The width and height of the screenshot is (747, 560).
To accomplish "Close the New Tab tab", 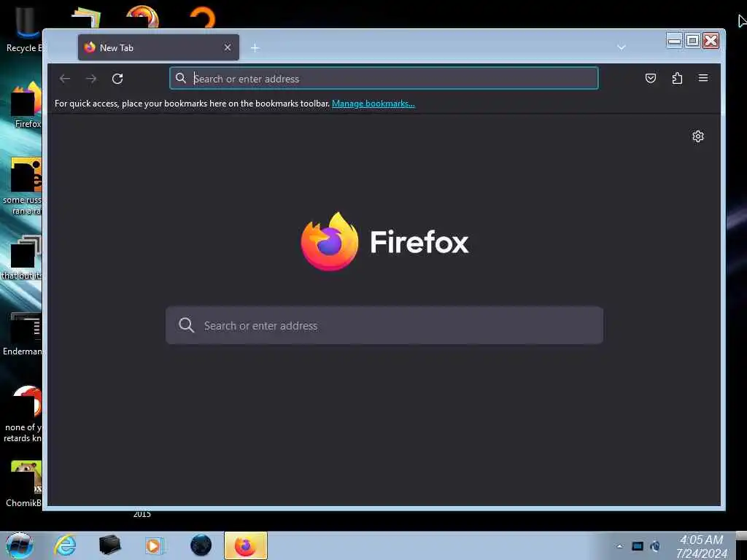I will [x=228, y=47].
